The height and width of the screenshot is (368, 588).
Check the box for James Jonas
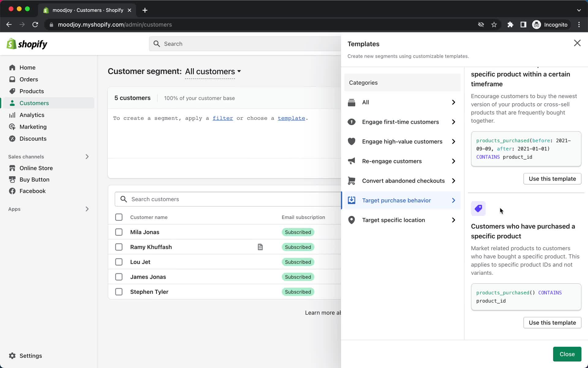119,277
